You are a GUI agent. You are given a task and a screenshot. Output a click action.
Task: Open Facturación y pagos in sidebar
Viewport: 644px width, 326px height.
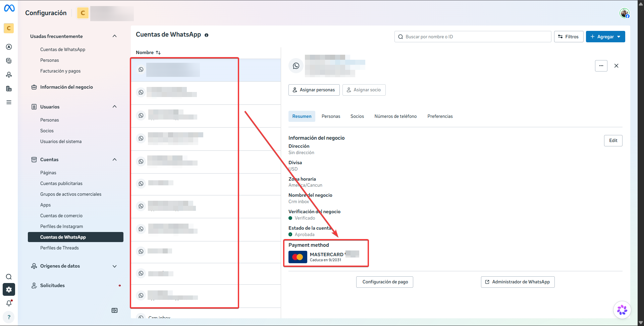[x=60, y=71]
